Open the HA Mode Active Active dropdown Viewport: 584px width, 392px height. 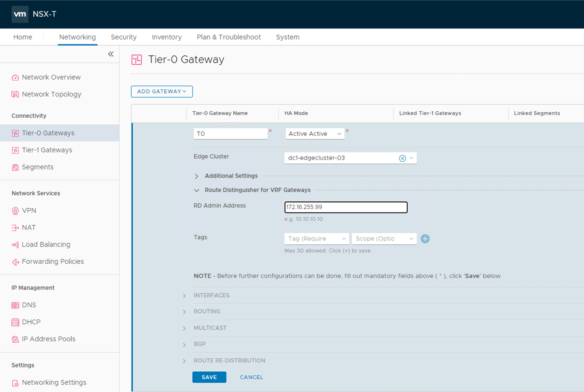pyautogui.click(x=314, y=134)
